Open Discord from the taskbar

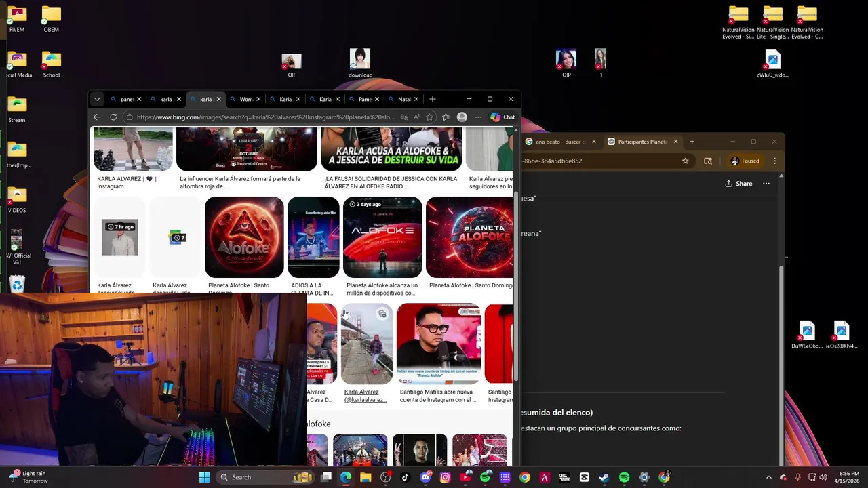[425, 477]
